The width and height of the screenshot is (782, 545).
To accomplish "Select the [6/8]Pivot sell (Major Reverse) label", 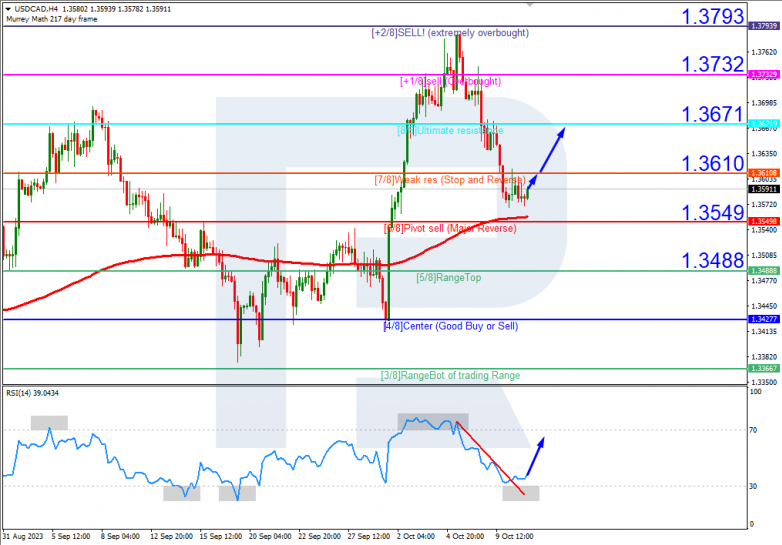I will click(450, 228).
